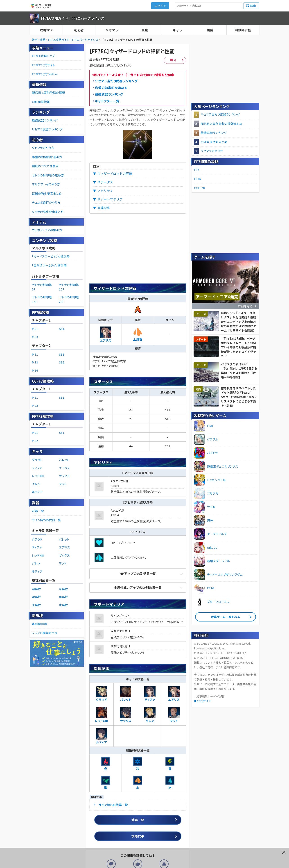Open the 初心者 navigation tab

(79, 30)
